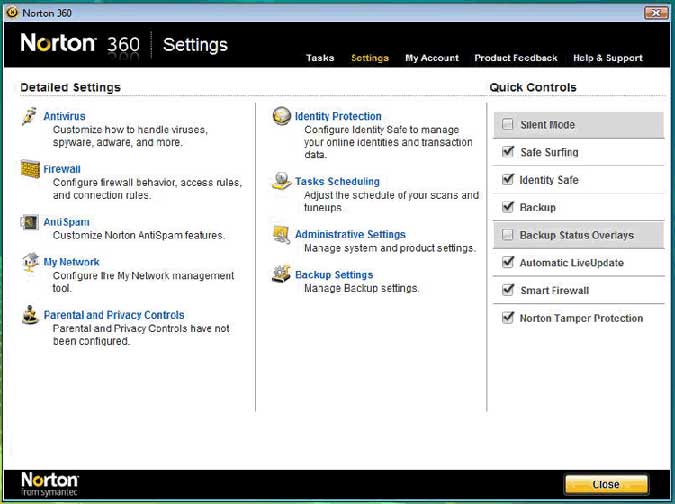Open Help & Support tab
675x504 pixels.
click(608, 58)
